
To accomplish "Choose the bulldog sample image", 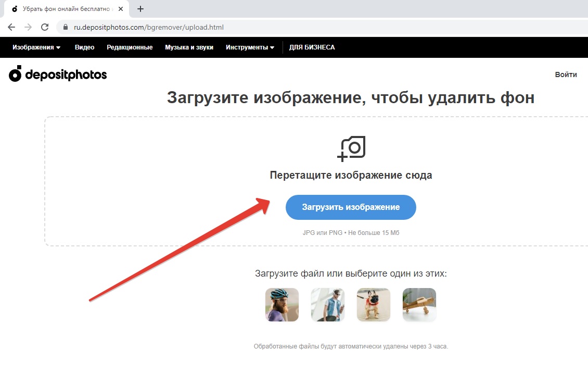I will [373, 305].
